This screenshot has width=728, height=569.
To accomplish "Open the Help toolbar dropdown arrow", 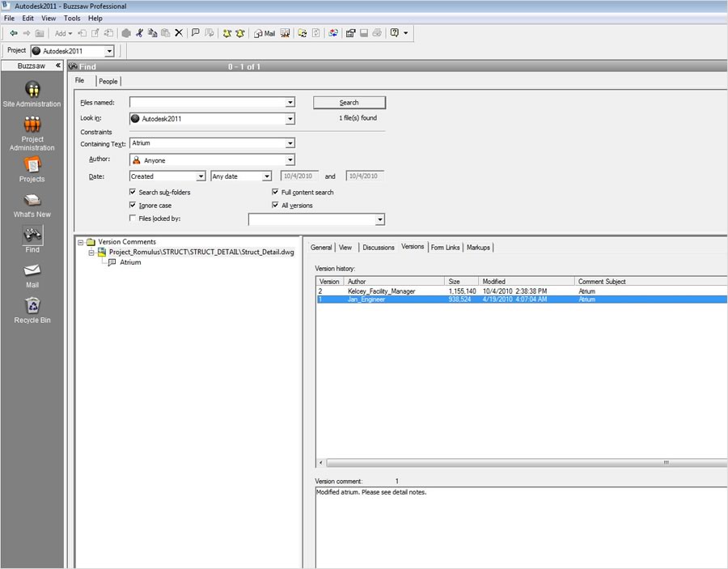I will tap(406, 33).
